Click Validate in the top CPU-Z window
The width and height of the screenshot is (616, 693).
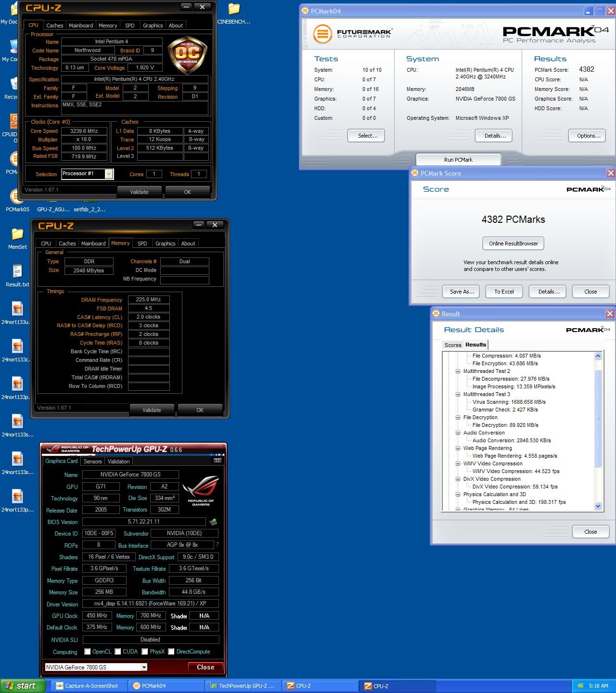pyautogui.click(x=139, y=192)
